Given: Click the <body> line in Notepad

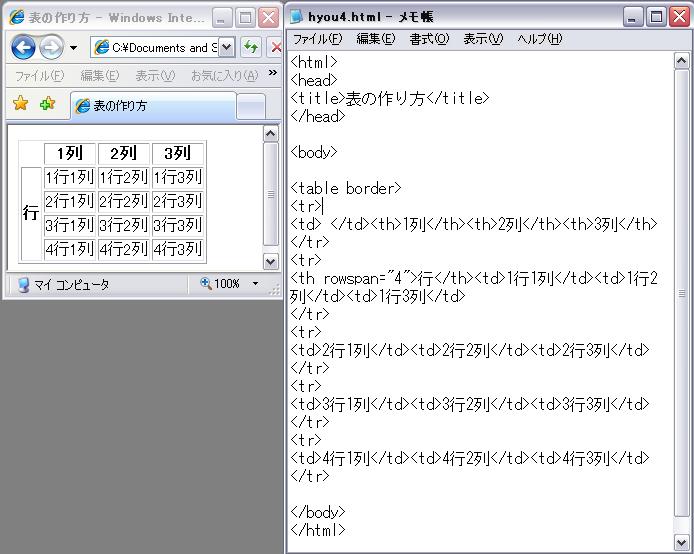Looking at the screenshot, I should [314, 153].
